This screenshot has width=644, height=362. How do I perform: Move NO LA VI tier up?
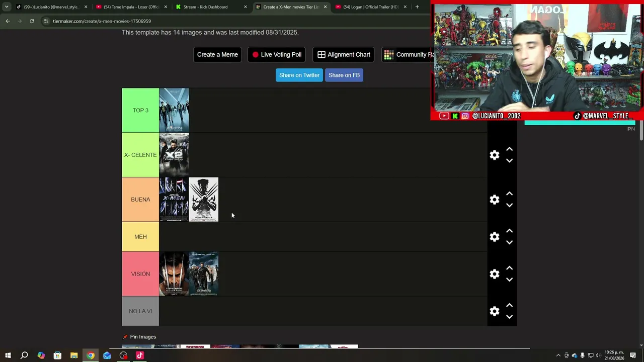pyautogui.click(x=509, y=306)
